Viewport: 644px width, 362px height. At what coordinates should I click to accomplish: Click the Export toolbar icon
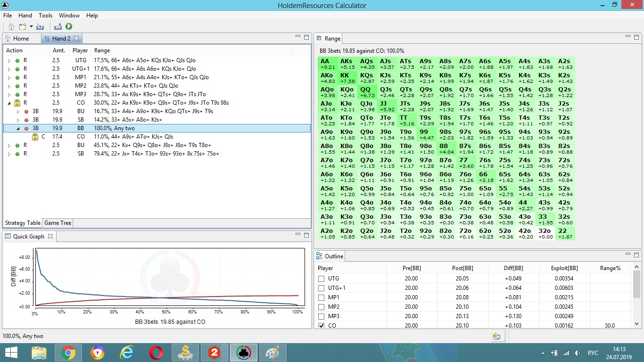[58, 27]
